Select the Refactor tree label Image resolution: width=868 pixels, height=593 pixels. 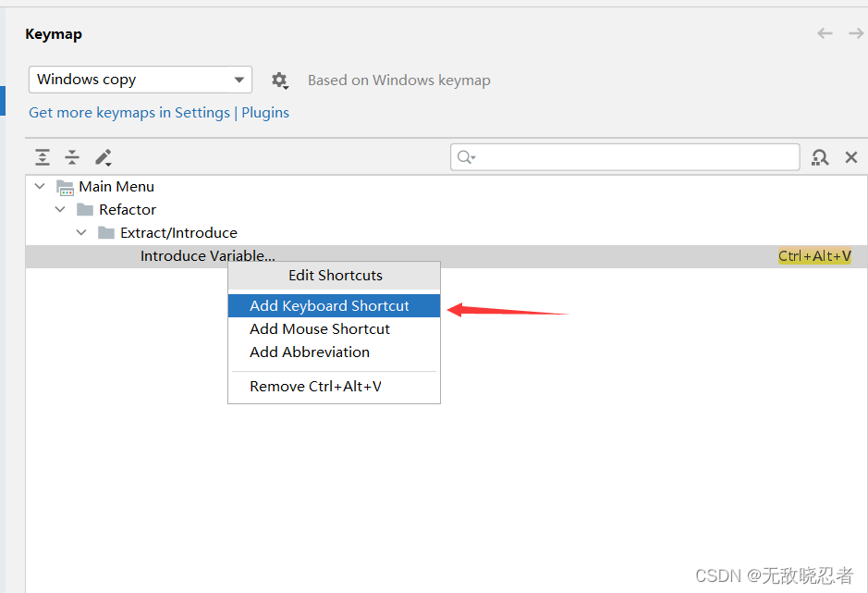pyautogui.click(x=128, y=209)
